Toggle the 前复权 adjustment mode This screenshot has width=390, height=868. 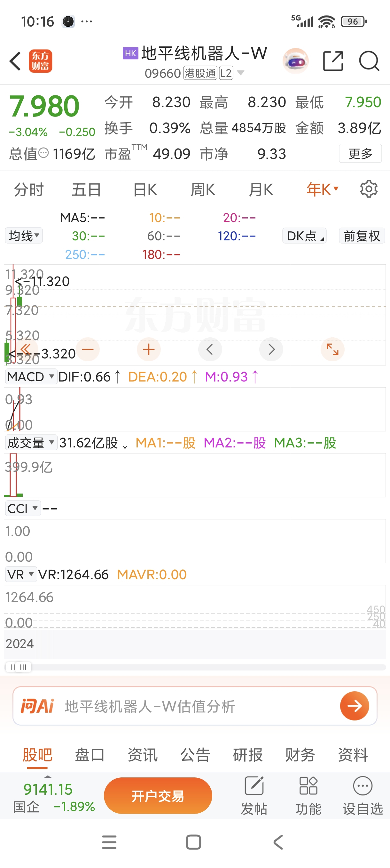362,236
